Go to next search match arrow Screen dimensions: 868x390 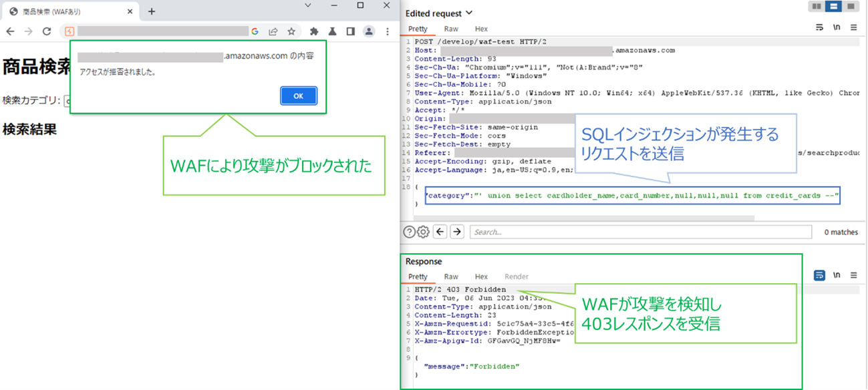[457, 232]
